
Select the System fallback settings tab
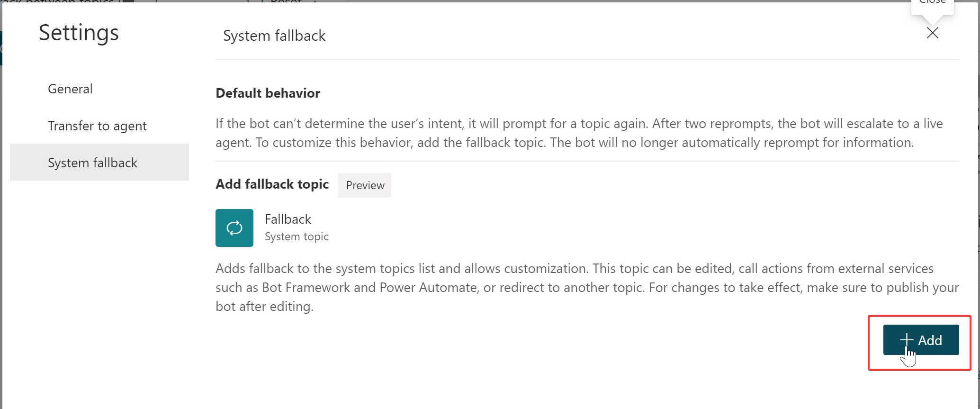pos(92,163)
